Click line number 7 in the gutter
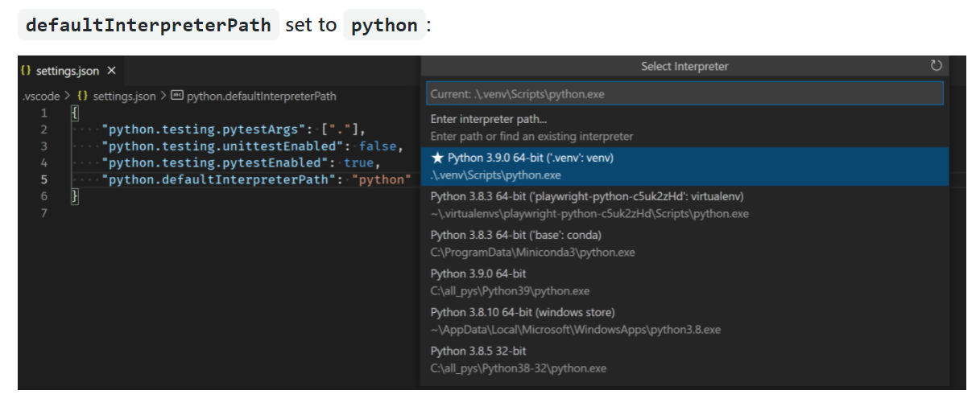980x411 pixels. (44, 213)
